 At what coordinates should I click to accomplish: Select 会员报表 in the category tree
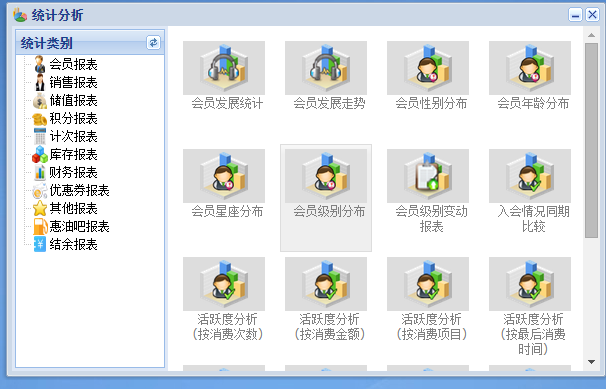[x=73, y=65]
